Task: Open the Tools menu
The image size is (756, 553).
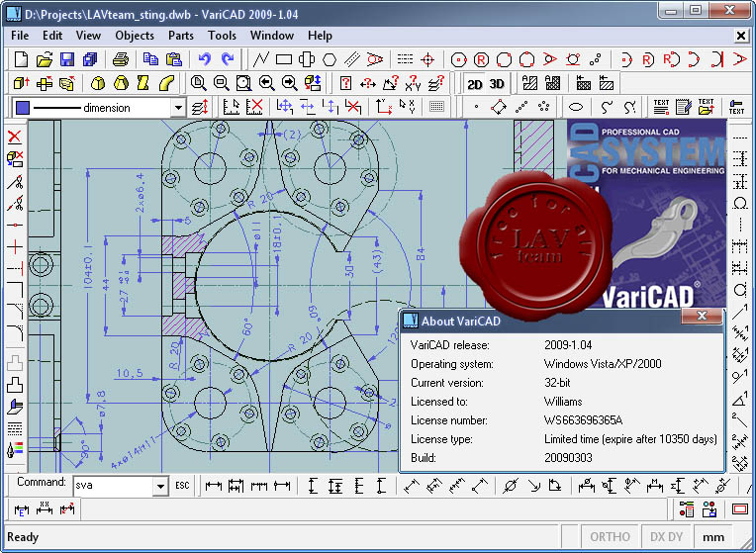Action: [222, 36]
